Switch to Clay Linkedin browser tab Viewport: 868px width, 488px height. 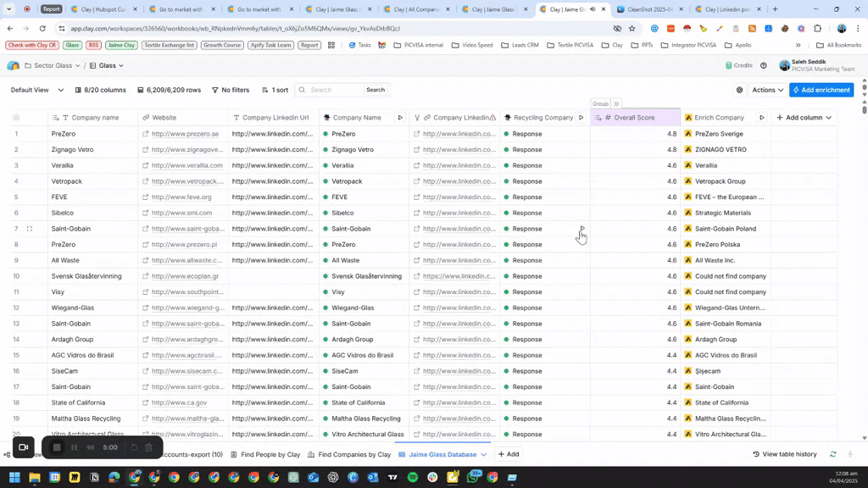[x=727, y=9]
